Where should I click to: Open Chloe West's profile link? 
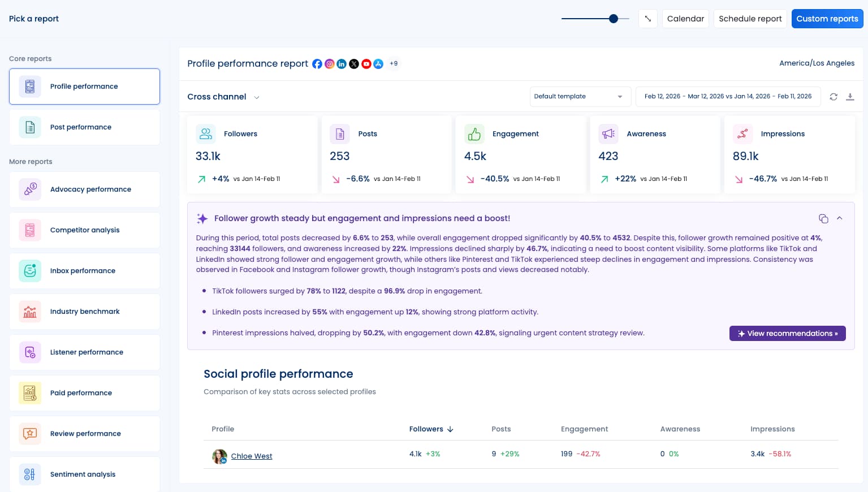coord(251,456)
